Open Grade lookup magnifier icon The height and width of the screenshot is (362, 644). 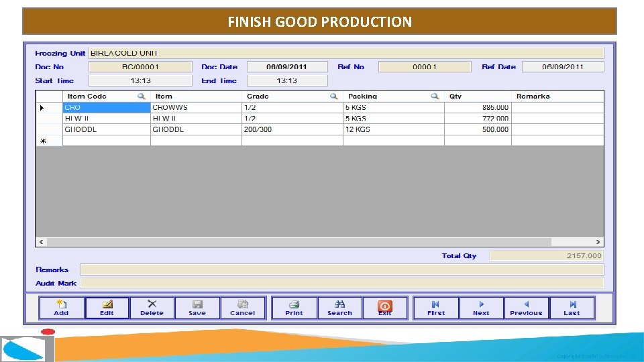pyautogui.click(x=334, y=96)
